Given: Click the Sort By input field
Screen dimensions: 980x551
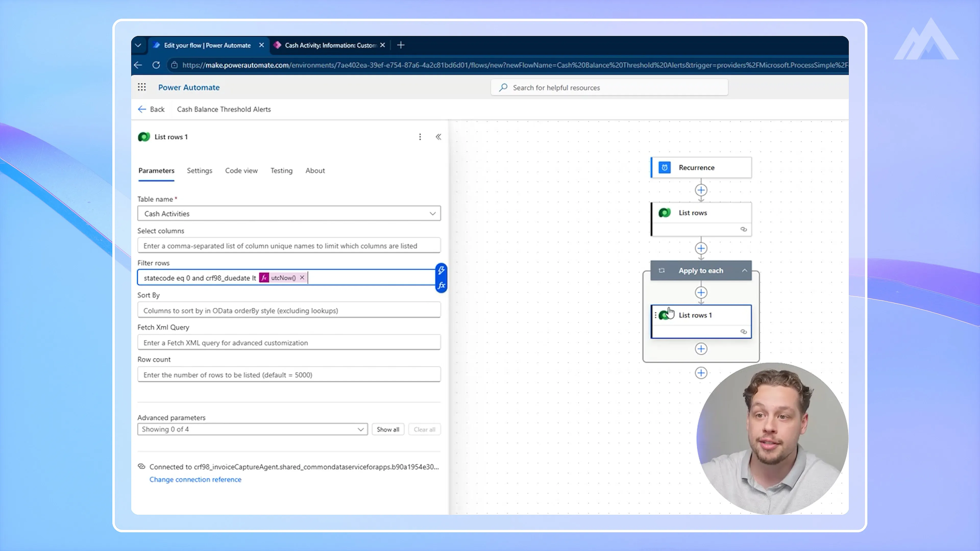Looking at the screenshot, I should (289, 310).
